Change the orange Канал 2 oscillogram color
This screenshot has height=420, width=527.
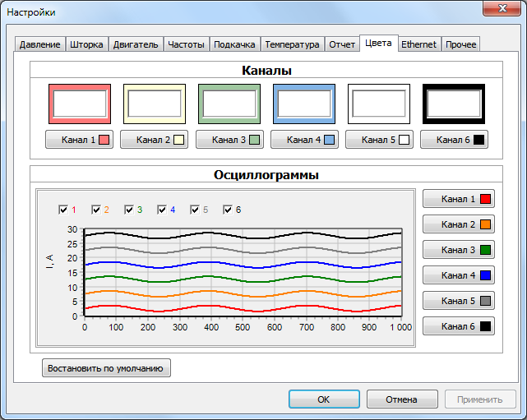pos(459,224)
